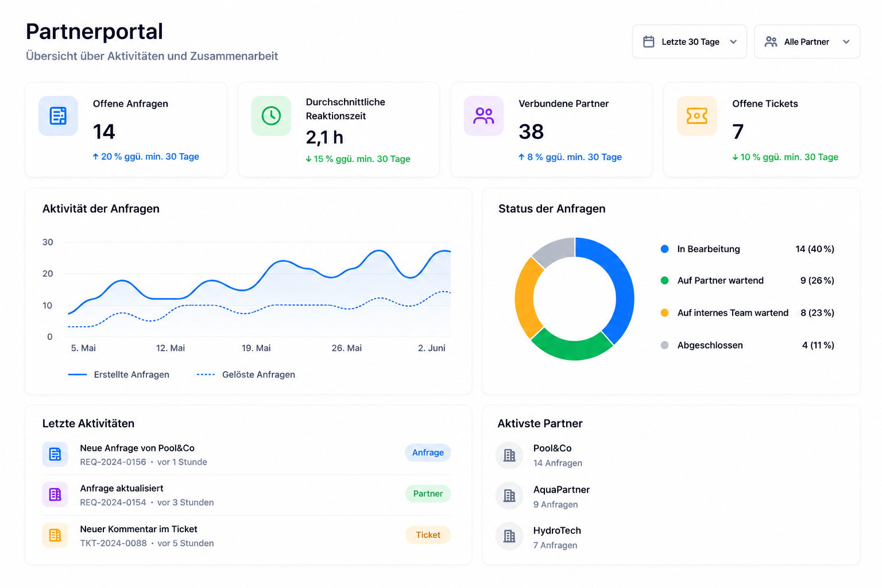
Task: Click blue icon next to Neue Anfrage von Pool&Co
Action: (55, 454)
